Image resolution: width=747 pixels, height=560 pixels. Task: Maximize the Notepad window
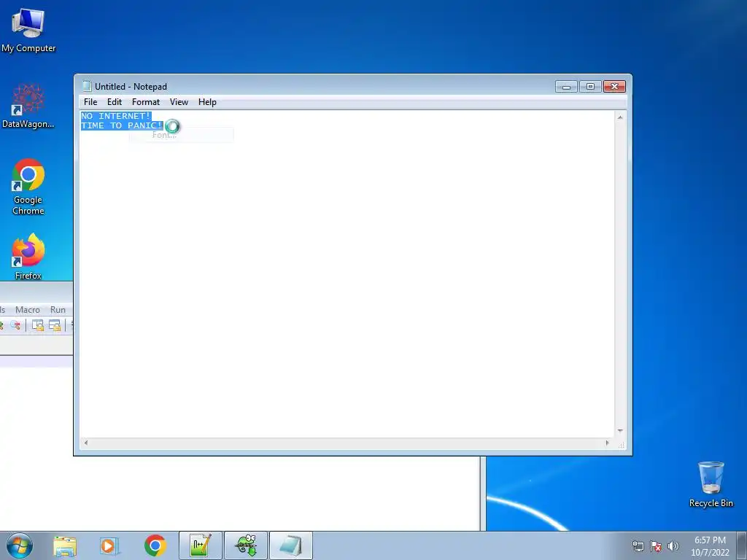(x=590, y=87)
